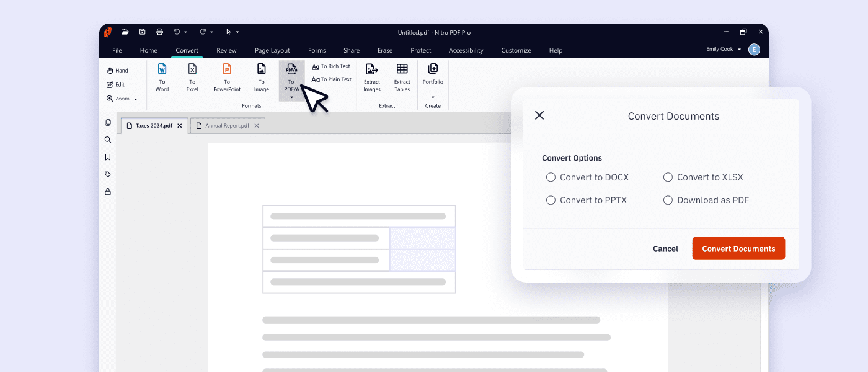
Task: Open the Annual Report.pdf document tab
Action: click(227, 125)
